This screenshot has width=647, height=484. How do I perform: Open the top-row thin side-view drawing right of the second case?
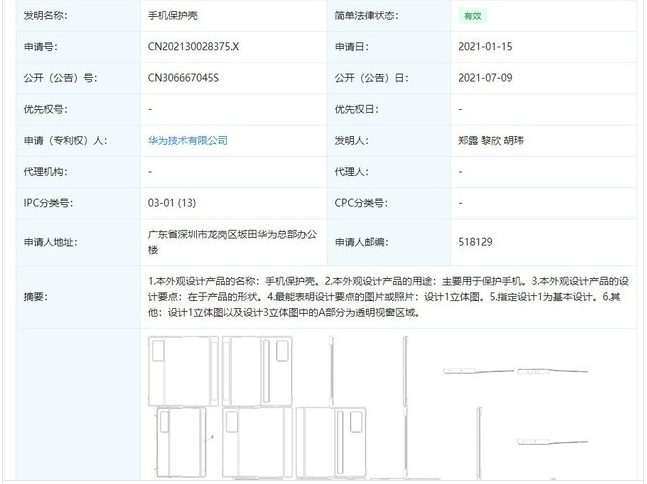[330, 370]
